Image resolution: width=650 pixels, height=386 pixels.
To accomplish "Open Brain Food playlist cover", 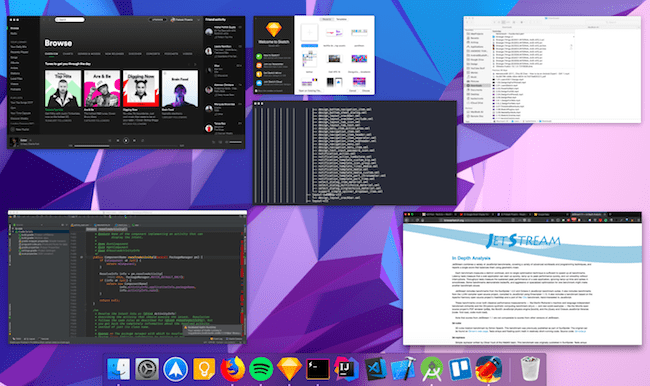I will click(x=180, y=89).
